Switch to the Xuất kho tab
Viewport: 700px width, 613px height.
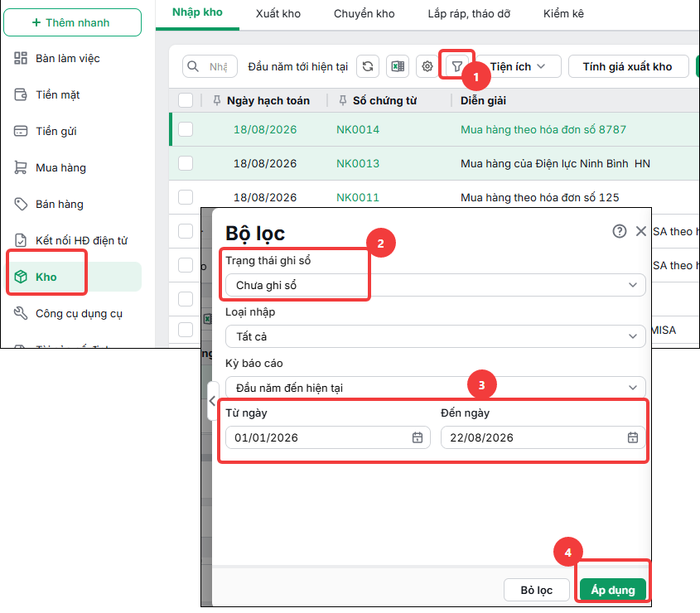pyautogui.click(x=278, y=14)
